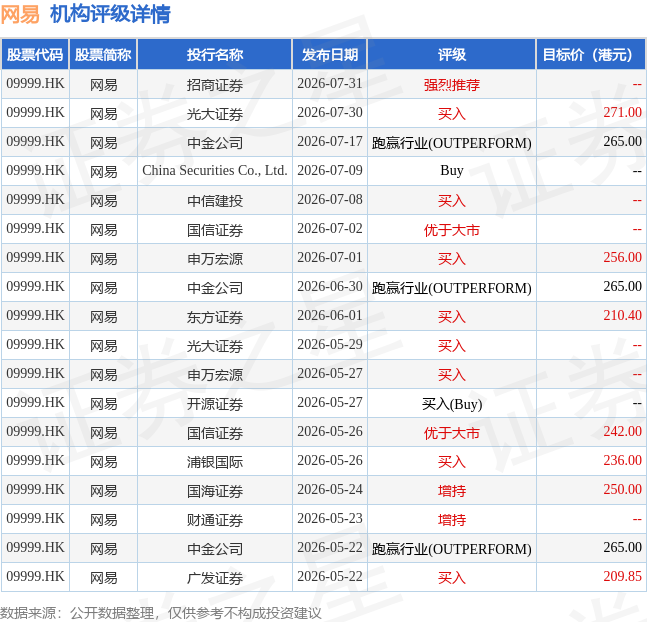This screenshot has width=647, height=622.
Task: Click the 财通证券 institution name
Action: pos(215,520)
